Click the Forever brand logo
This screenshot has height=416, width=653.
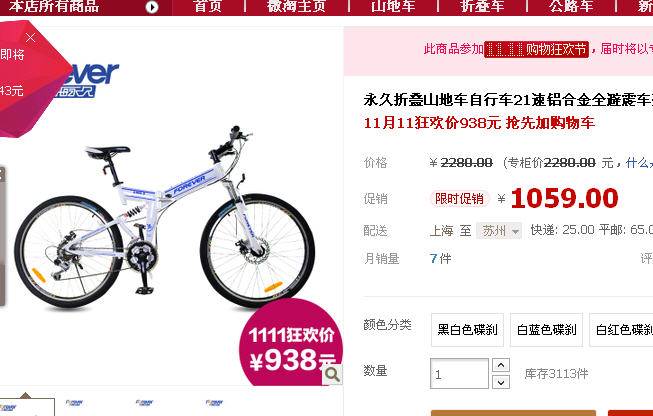click(87, 80)
